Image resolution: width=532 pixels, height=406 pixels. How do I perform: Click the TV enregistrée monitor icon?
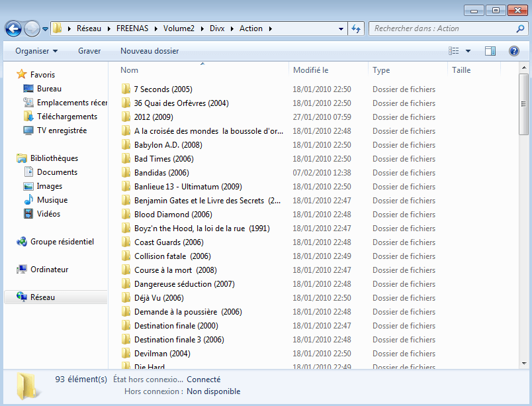(x=28, y=130)
